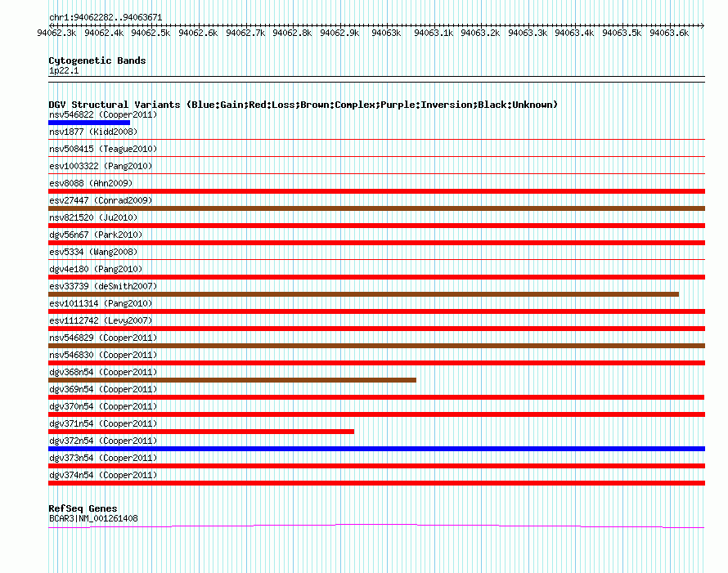Screen dimensions: 728x573
Task: Click the 94062.7k ruler tick label
Action: [x=245, y=33]
